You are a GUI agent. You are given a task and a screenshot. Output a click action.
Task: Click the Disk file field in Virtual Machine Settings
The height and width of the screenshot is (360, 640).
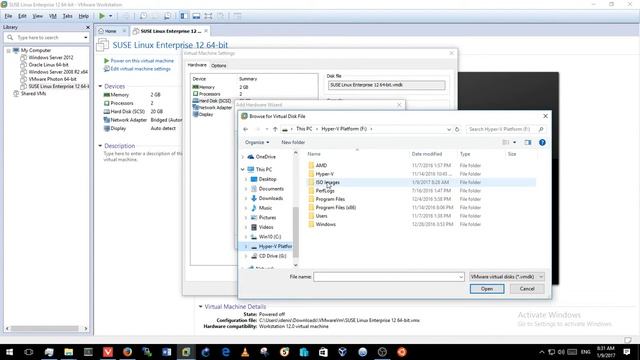pos(386,85)
